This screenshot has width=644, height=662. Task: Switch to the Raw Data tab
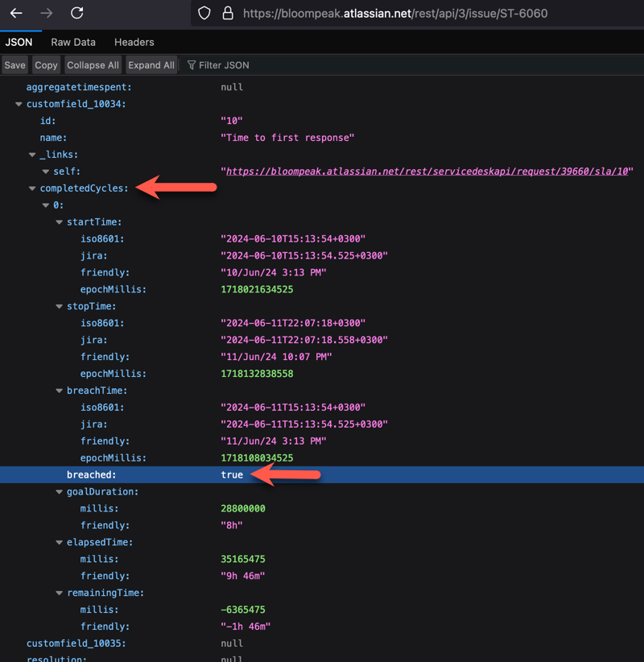(73, 42)
